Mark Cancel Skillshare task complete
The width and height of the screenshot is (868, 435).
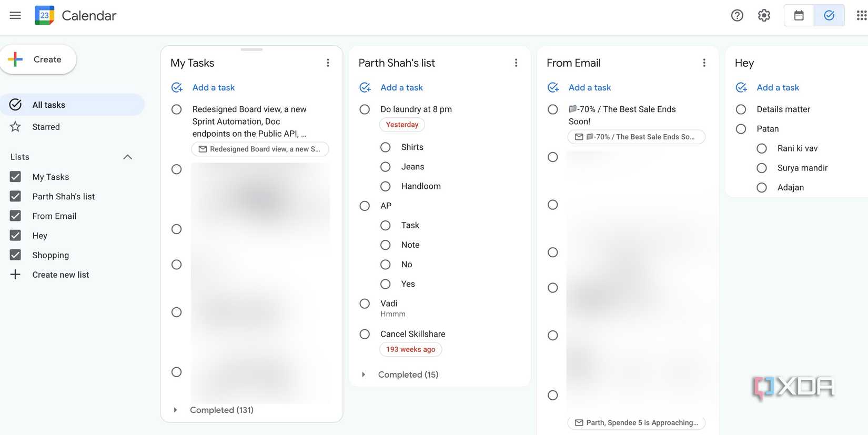coord(365,334)
